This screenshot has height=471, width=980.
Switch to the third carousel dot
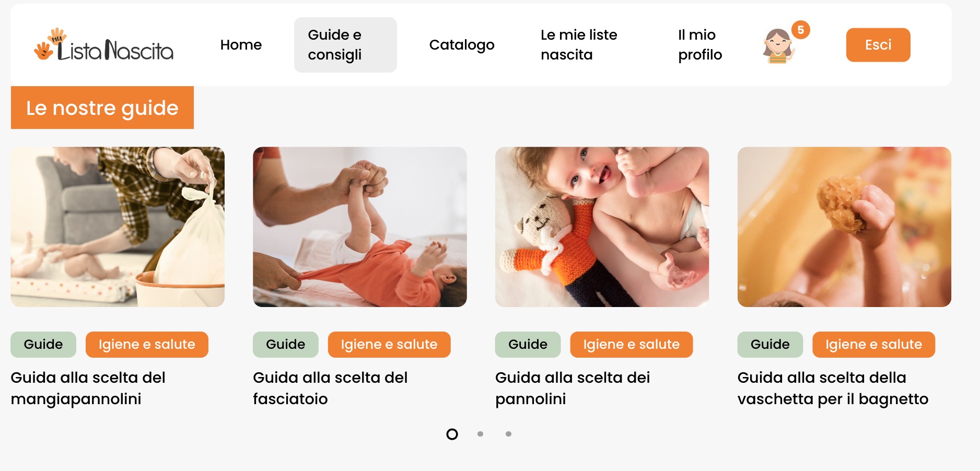[x=508, y=434]
